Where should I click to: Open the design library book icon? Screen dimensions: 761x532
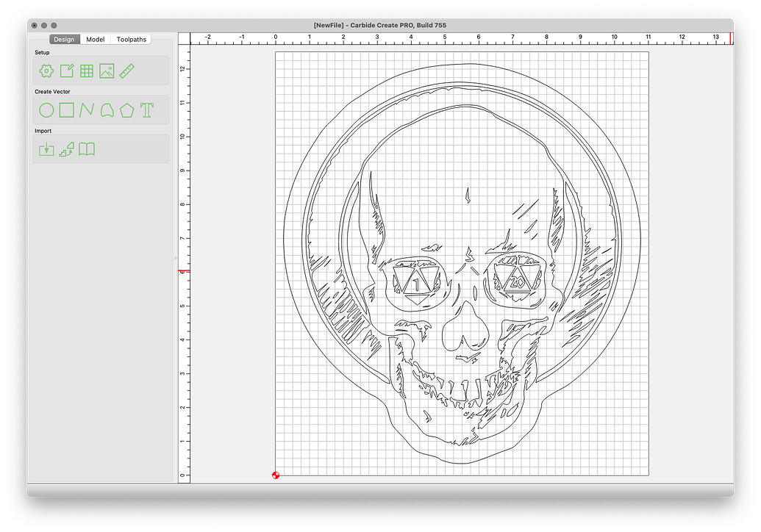[87, 149]
